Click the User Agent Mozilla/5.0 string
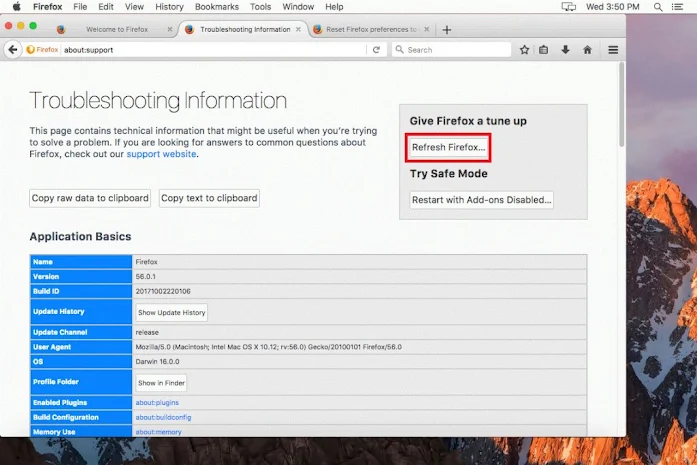 (268, 347)
